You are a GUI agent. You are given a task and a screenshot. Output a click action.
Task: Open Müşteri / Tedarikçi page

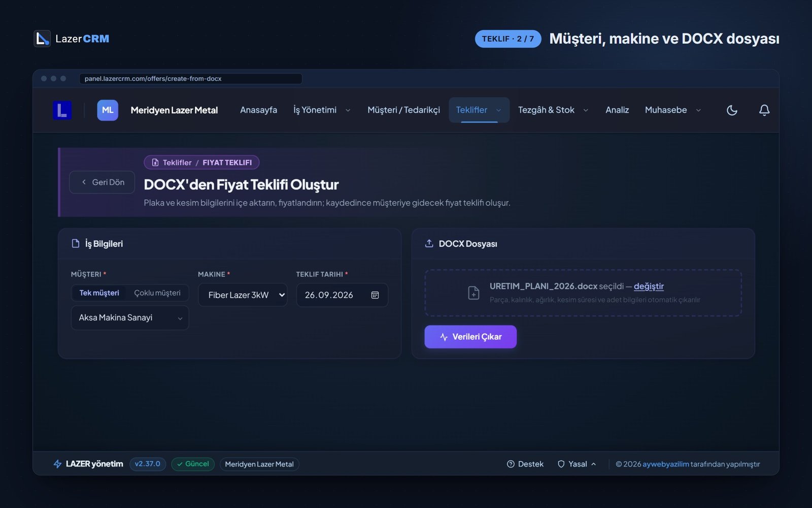[x=403, y=110]
